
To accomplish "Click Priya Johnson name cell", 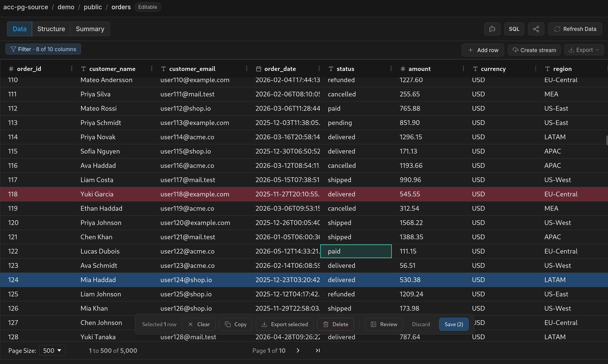I will click(101, 223).
